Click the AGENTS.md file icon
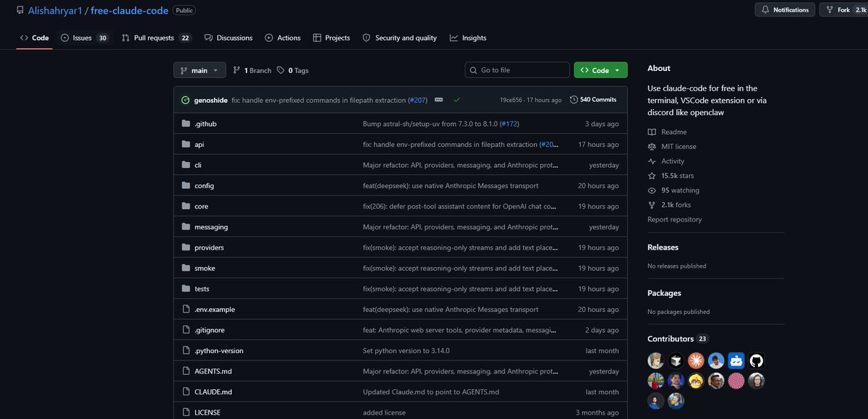Image resolution: width=868 pixels, height=419 pixels. (x=186, y=371)
